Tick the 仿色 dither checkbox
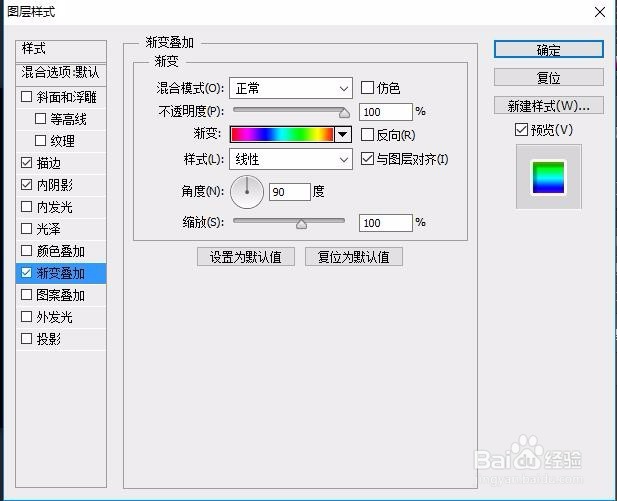This screenshot has height=501, width=617. (367, 88)
